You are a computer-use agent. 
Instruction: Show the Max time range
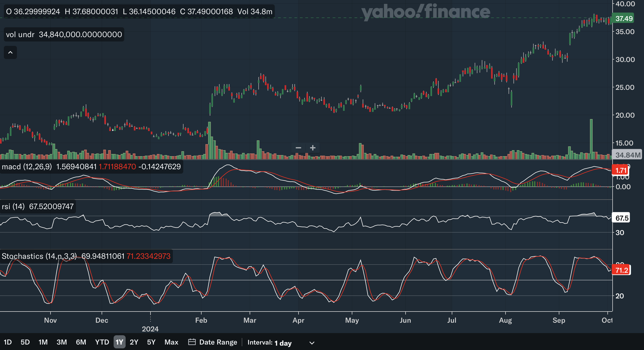click(x=171, y=342)
